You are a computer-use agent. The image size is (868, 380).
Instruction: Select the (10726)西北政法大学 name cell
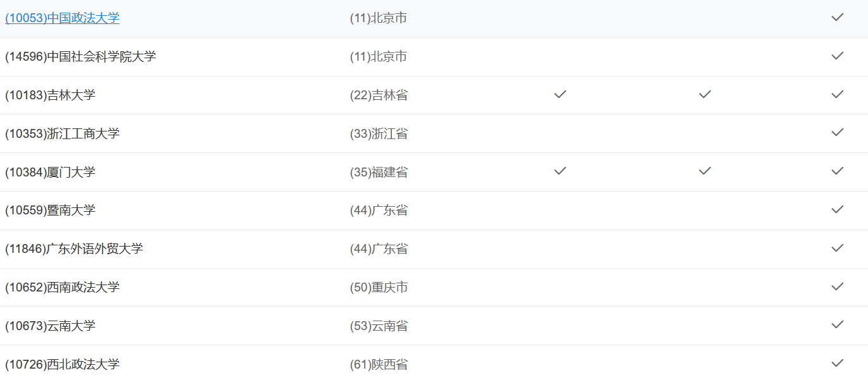pos(62,364)
